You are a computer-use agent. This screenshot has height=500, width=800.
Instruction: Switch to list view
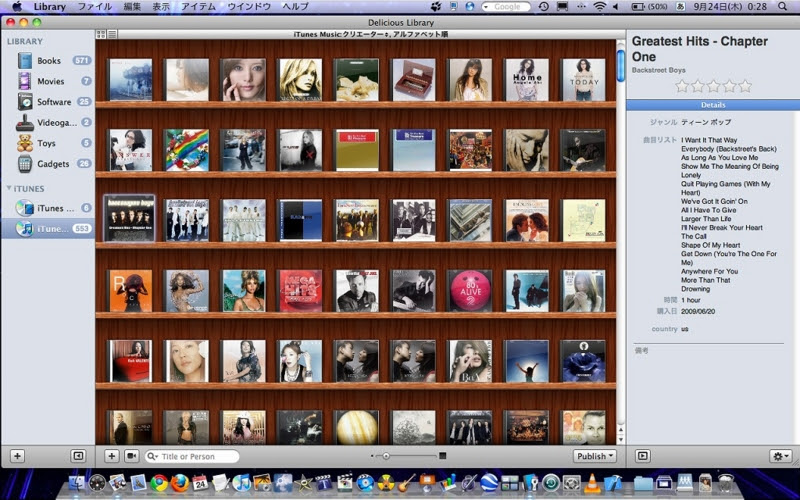point(112,34)
